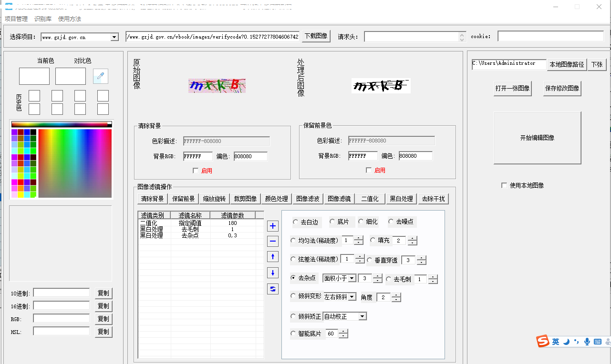Click the 下载图像 button
611x364 pixels.
[316, 36]
